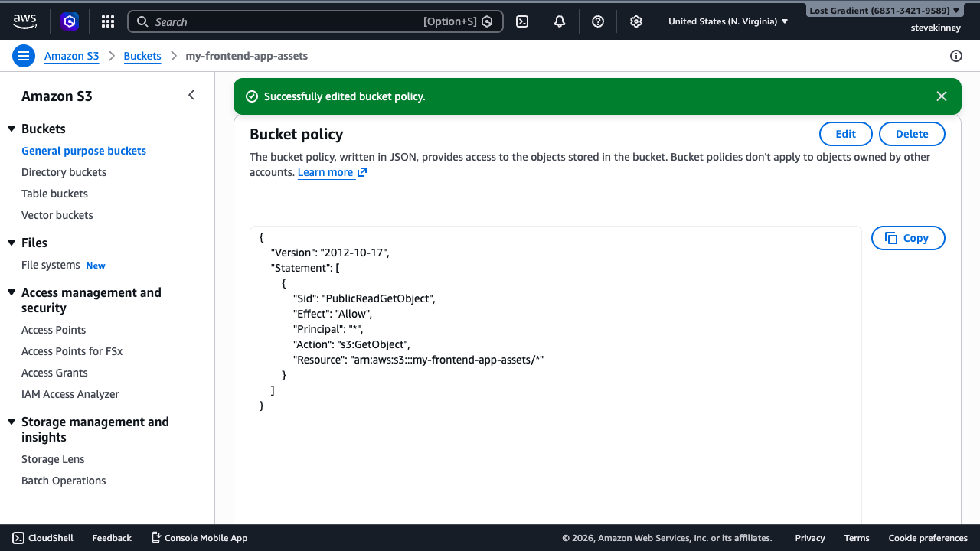Click the CloudShell icon in the footer
This screenshot has width=980, height=551.
click(x=18, y=538)
